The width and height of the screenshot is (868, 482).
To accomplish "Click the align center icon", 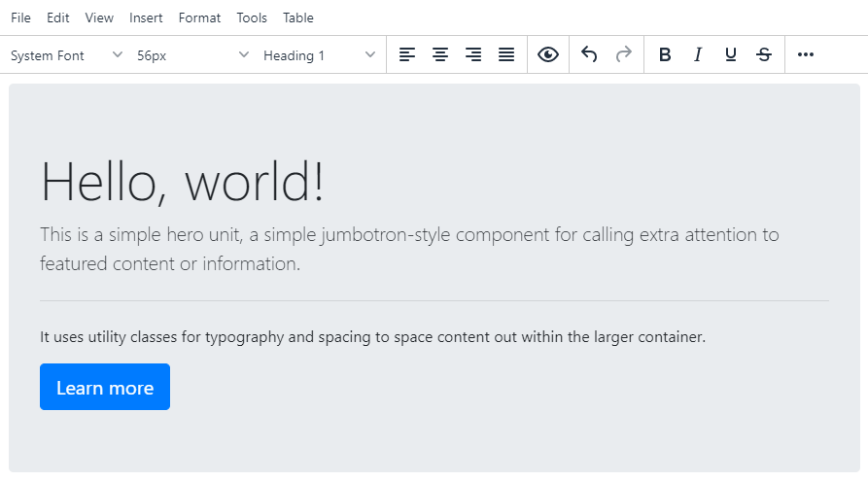I will [440, 54].
